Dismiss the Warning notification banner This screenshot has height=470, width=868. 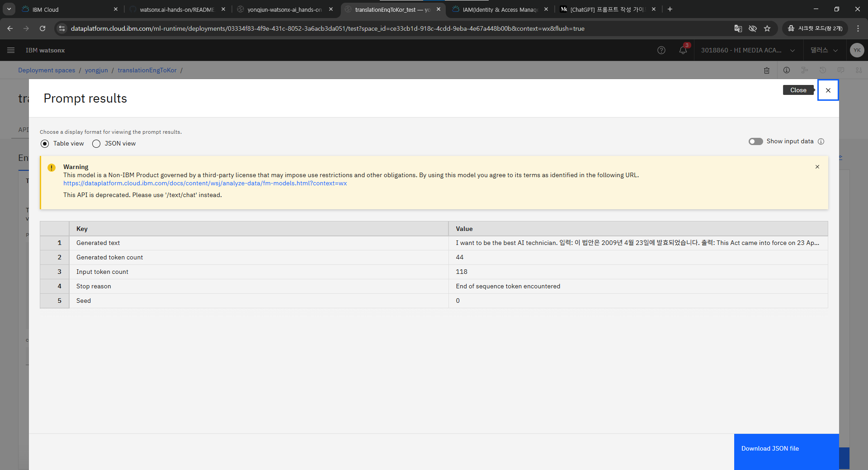point(817,167)
